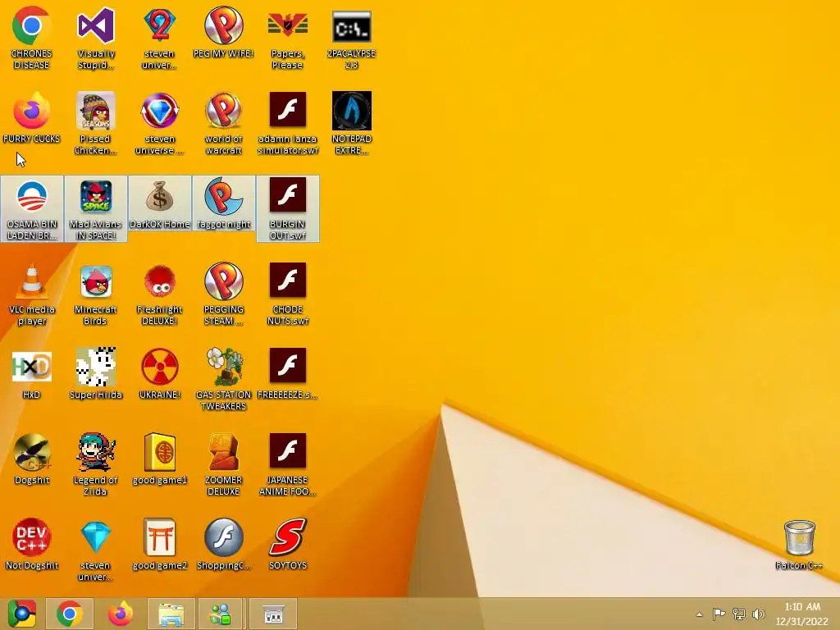Select the Minecraft Birds desktop icon
This screenshot has width=840, height=630.
pyautogui.click(x=96, y=294)
